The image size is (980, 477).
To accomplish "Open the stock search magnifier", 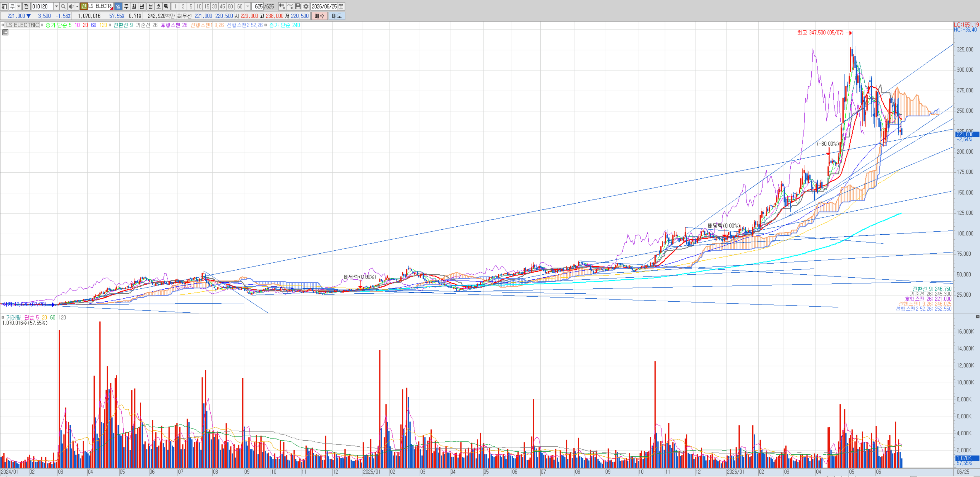I will pos(63,6).
